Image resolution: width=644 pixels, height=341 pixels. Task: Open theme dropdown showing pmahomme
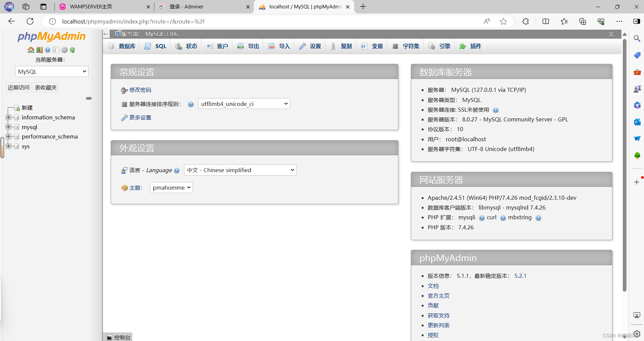(171, 188)
